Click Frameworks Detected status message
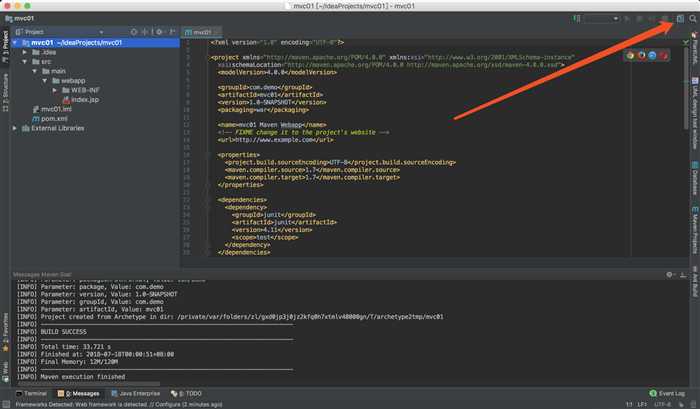 tap(119, 405)
